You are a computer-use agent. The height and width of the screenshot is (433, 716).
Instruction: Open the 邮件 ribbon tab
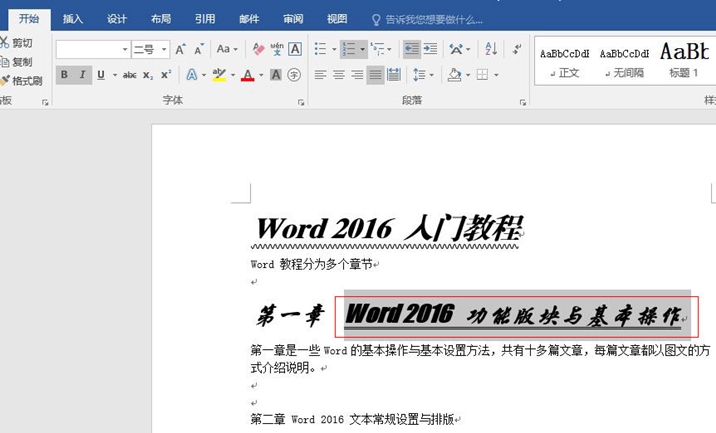coord(249,19)
